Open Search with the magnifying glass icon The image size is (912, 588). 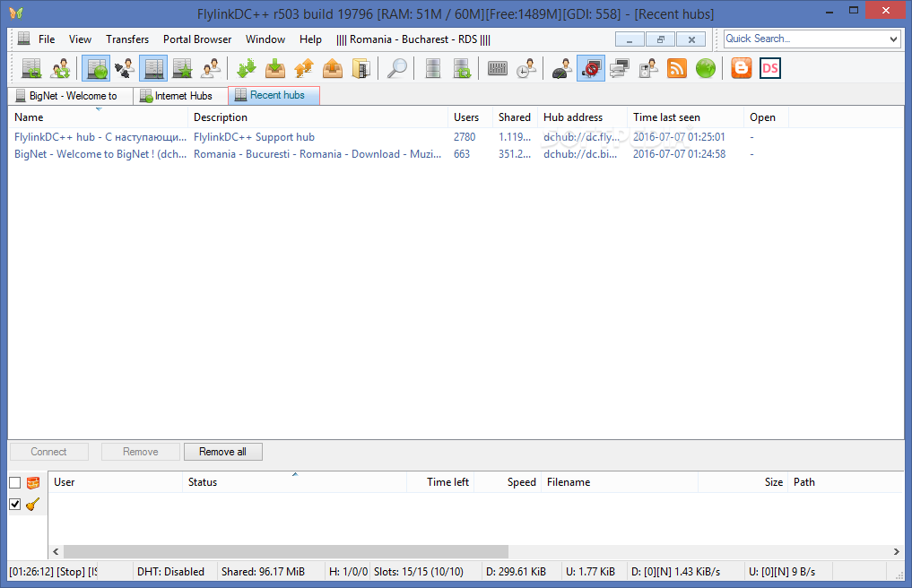397,69
